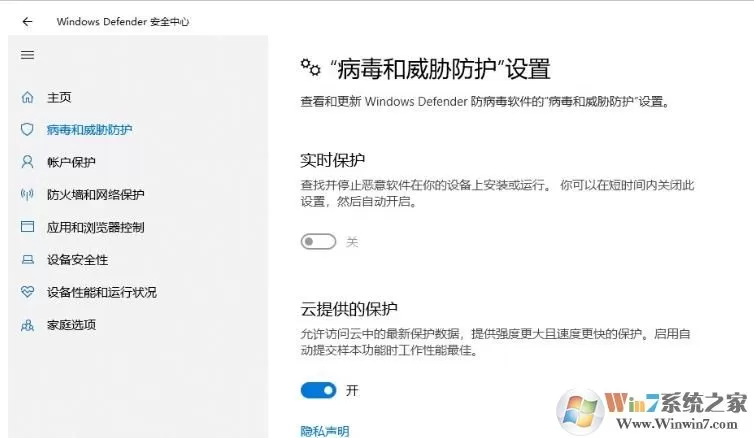This screenshot has width=754, height=438.
Task: Click the person icon for 帐户保护
Action: (x=27, y=162)
